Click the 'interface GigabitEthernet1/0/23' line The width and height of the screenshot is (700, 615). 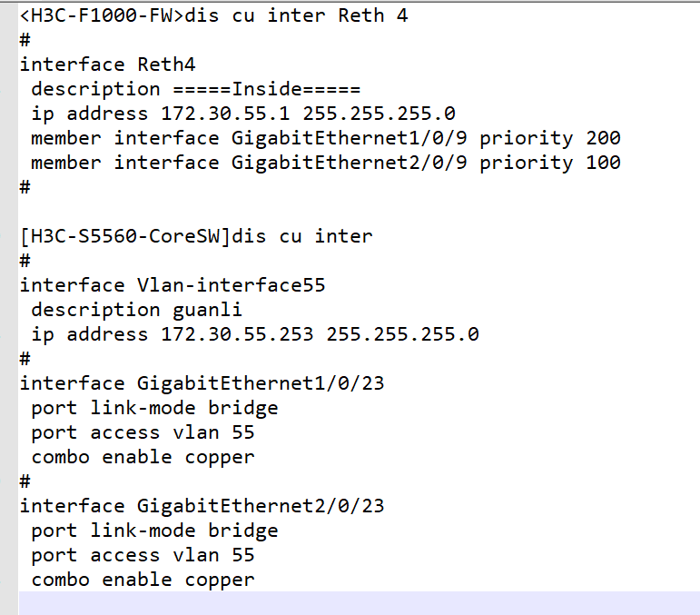click(x=202, y=383)
